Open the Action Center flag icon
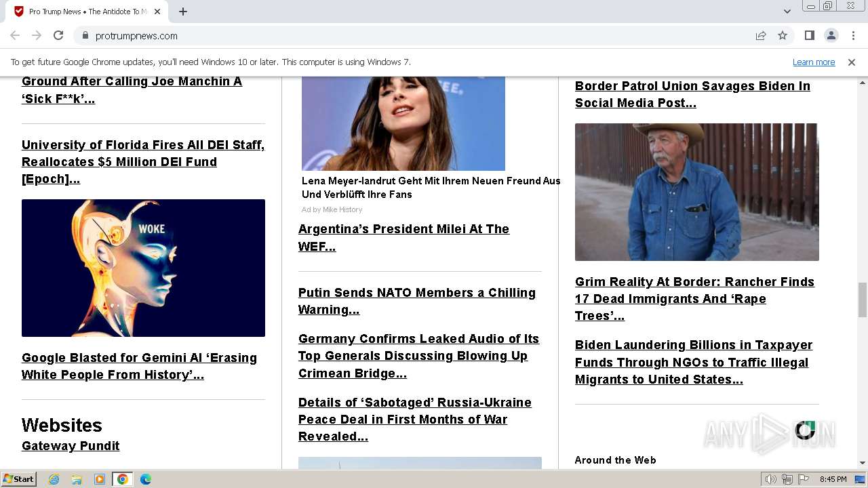868x488 pixels. click(804, 479)
